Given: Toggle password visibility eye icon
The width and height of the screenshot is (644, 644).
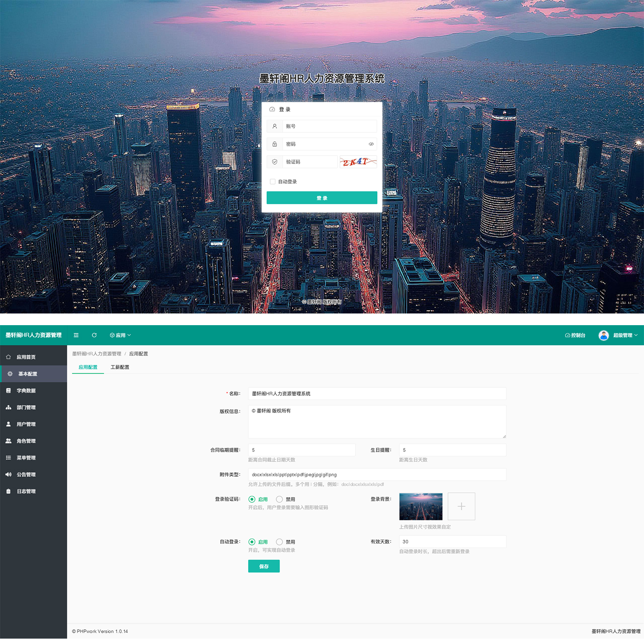Looking at the screenshot, I should point(371,144).
